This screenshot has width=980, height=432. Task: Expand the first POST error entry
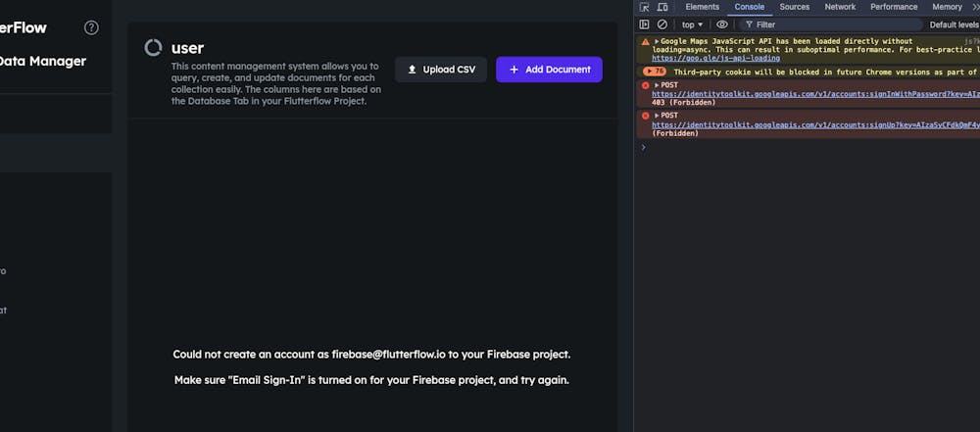[657, 85]
